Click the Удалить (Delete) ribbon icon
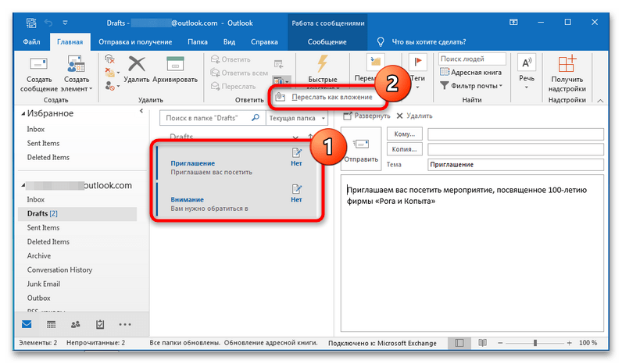Image resolution: width=622 pixels, height=364 pixels. [138, 64]
